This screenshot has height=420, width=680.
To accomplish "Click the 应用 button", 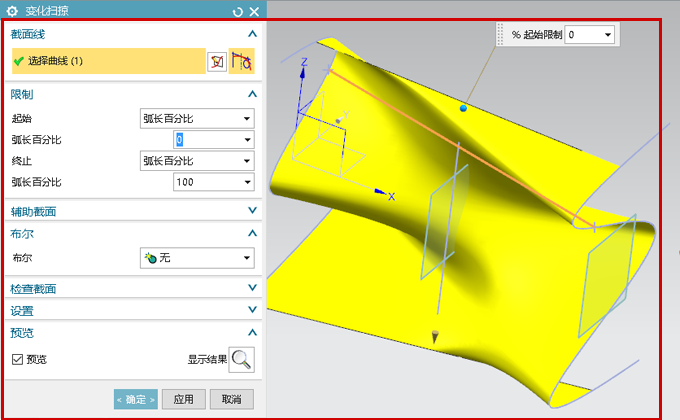I will pos(183,399).
